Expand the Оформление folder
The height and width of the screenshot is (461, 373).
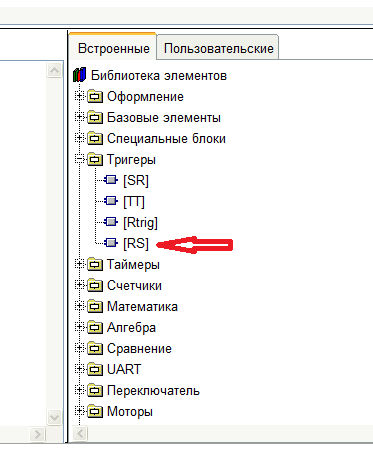79,96
